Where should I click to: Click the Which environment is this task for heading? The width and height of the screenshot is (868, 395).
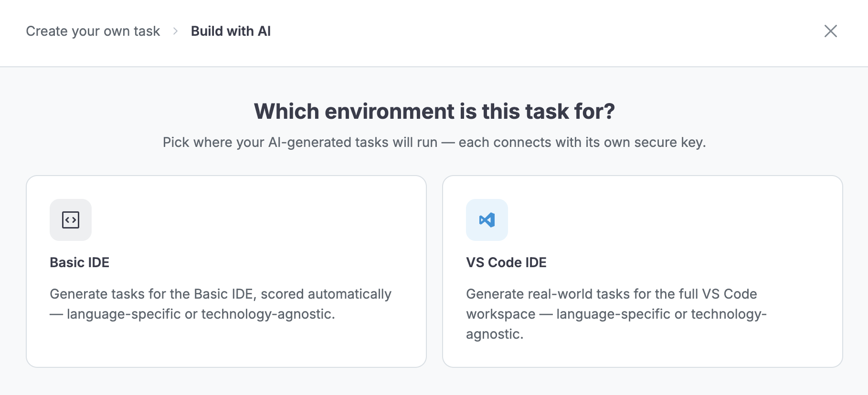pyautogui.click(x=434, y=111)
